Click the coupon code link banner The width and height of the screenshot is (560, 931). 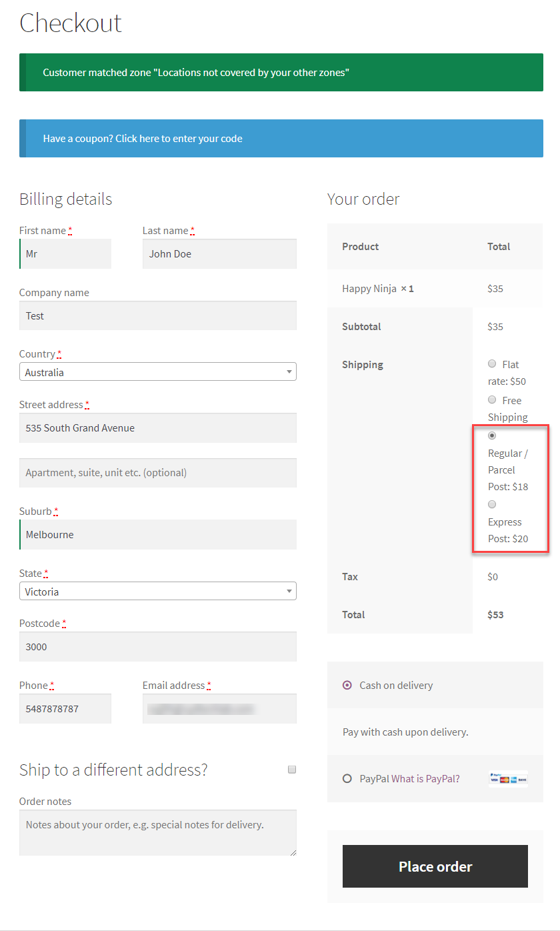pos(143,139)
